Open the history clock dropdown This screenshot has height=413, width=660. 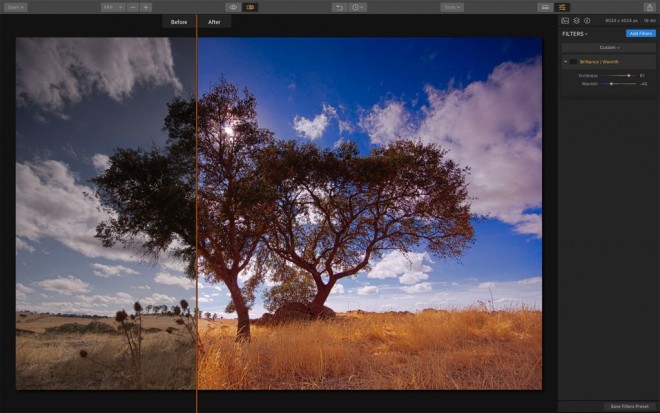pyautogui.click(x=357, y=7)
